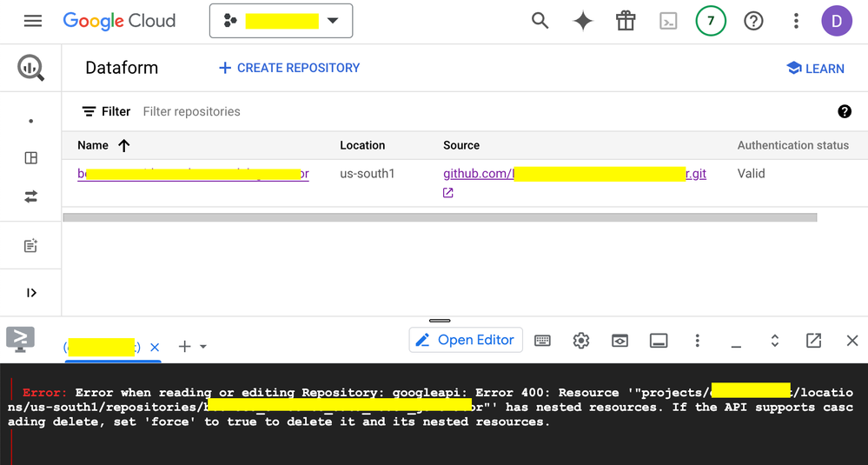Open the help question mark menu
Image resolution: width=868 pixels, height=465 pixels.
click(753, 21)
